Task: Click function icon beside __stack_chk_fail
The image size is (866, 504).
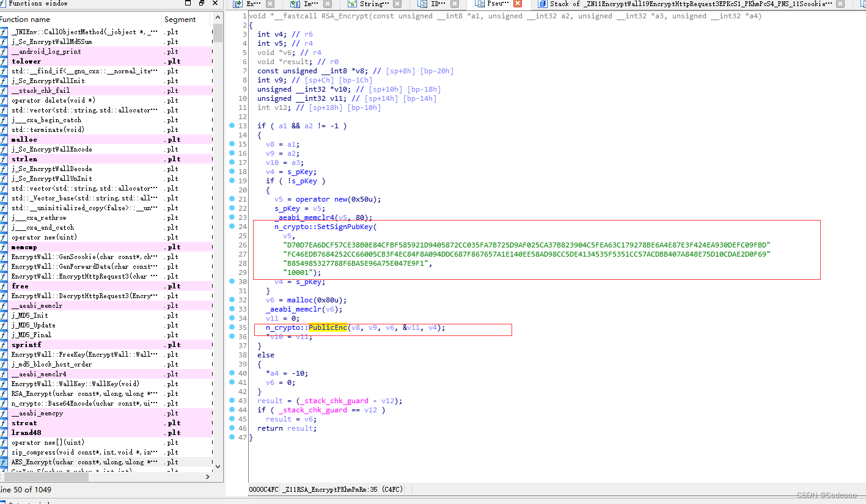Action: (x=4, y=90)
